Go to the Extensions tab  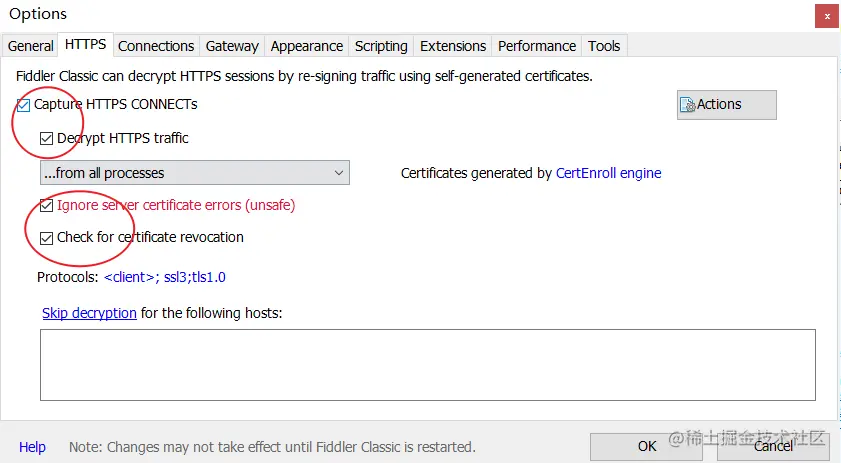(x=453, y=46)
